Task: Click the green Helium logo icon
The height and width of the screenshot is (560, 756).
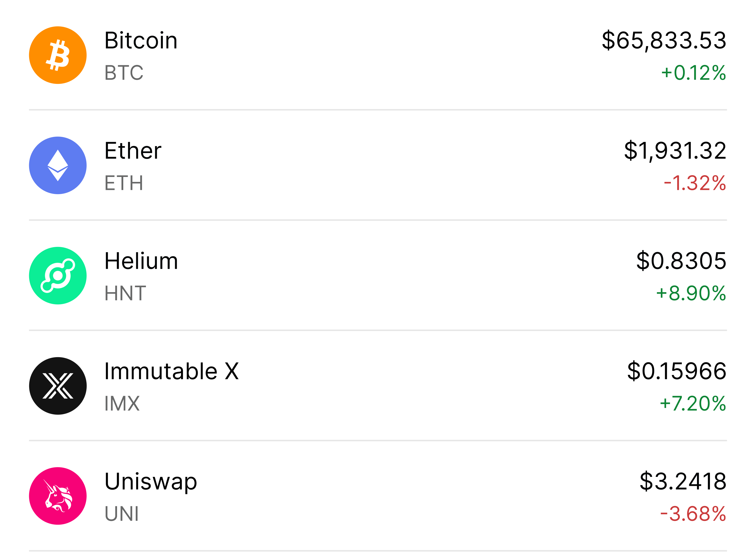Action: (x=58, y=276)
